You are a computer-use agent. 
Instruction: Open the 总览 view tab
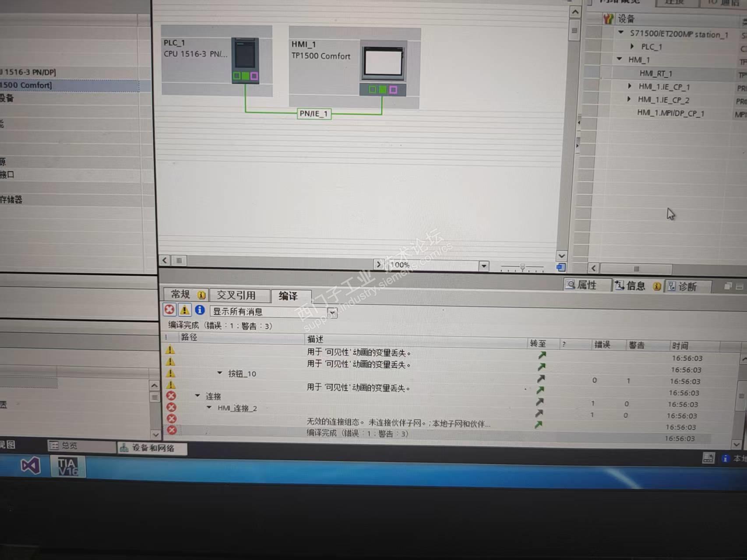click(81, 446)
